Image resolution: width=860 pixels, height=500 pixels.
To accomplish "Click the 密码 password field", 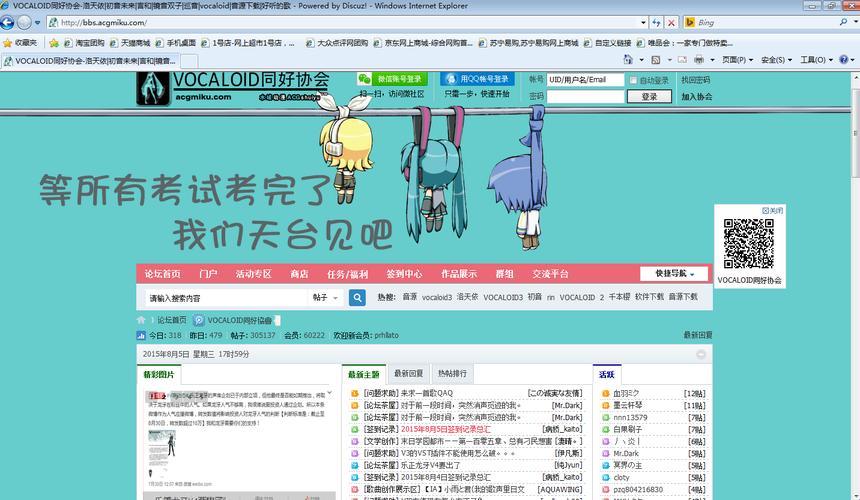I will click(x=585, y=96).
